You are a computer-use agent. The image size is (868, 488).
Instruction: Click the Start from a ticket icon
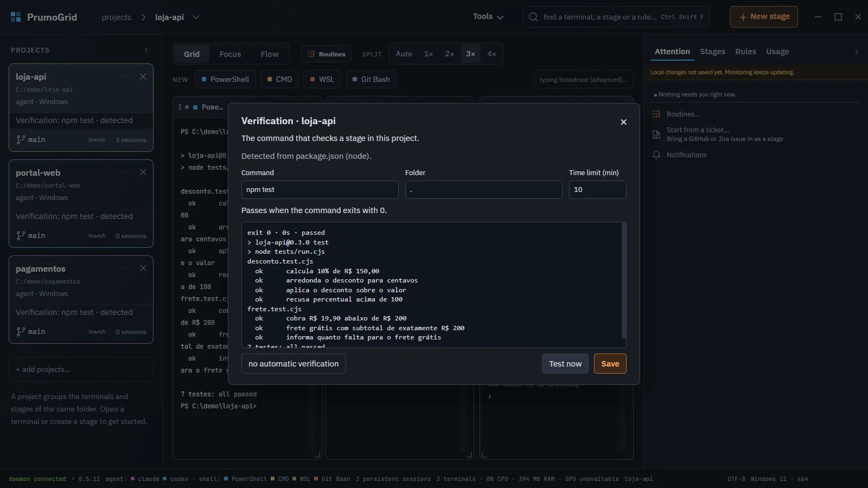pos(656,134)
